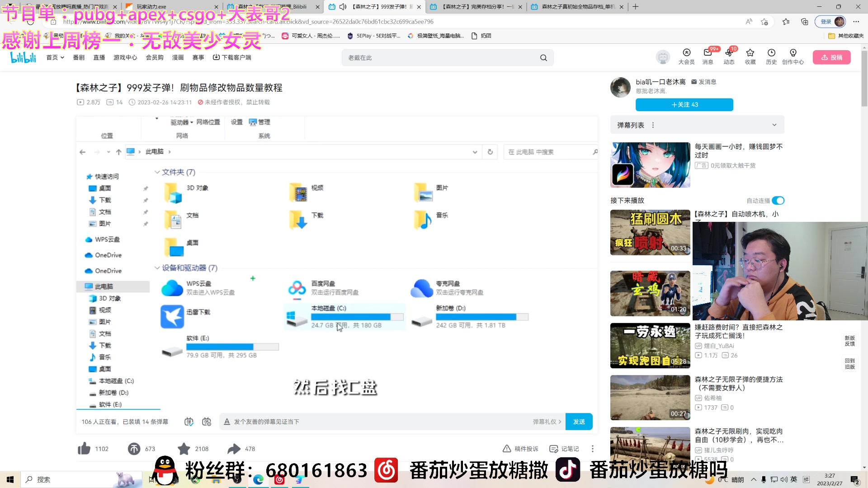Open the 会员购 menu item
This screenshot has width=868, height=488.
[155, 57]
